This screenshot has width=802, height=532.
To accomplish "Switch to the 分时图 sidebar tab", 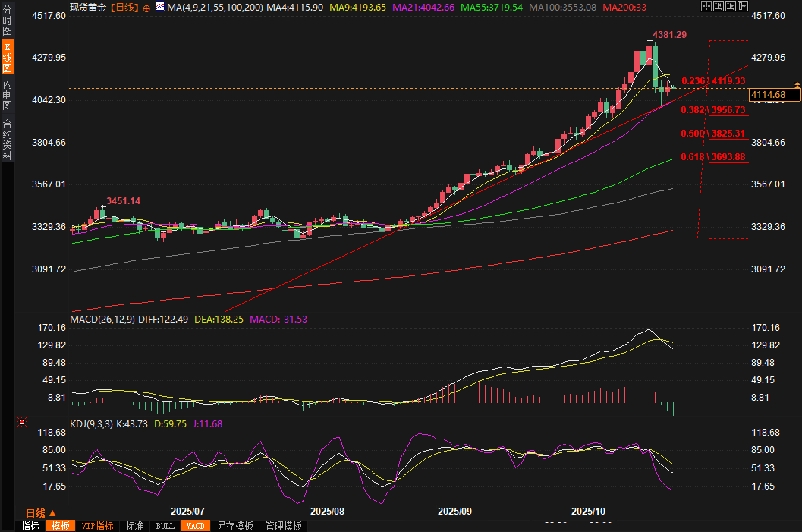I will 7,23.
